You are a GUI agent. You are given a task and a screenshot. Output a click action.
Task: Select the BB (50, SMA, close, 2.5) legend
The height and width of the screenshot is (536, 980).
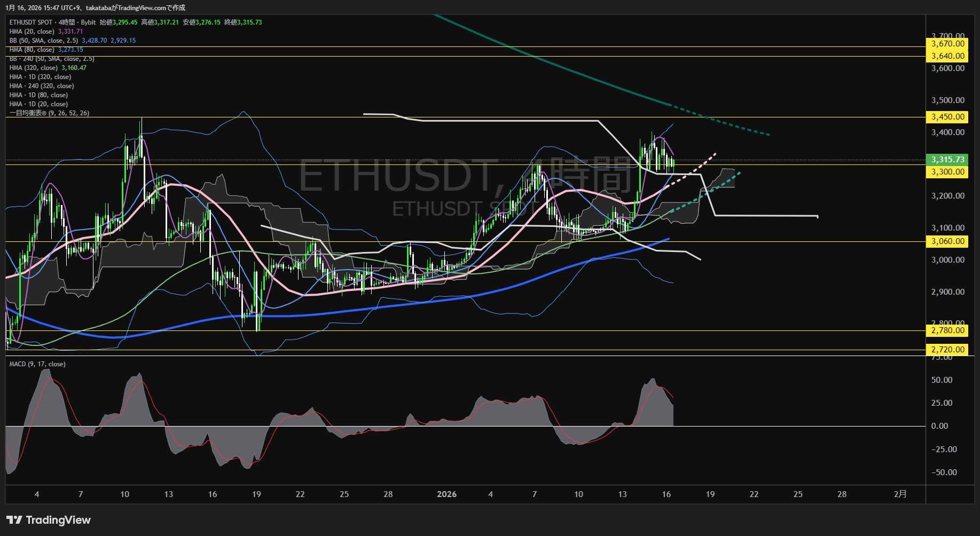tap(44, 41)
